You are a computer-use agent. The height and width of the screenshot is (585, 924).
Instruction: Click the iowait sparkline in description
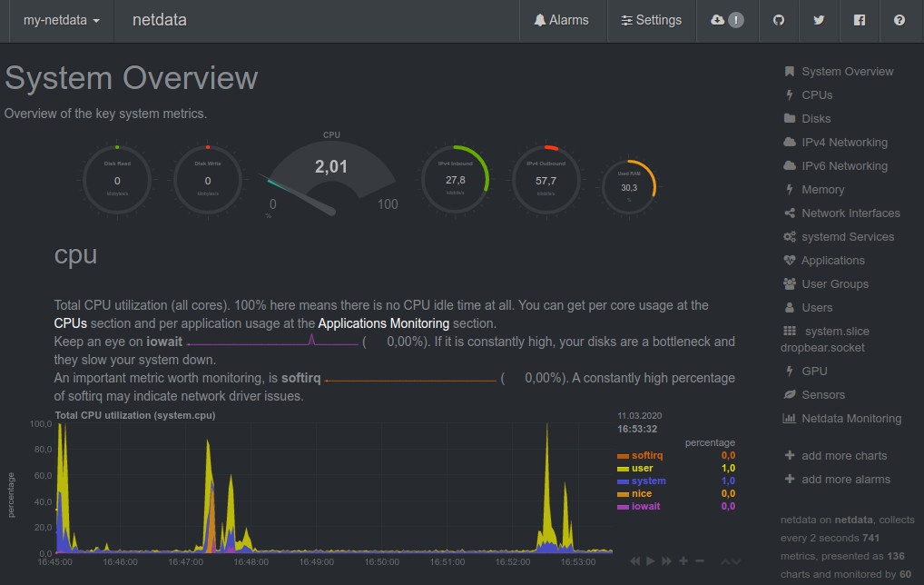point(272,341)
